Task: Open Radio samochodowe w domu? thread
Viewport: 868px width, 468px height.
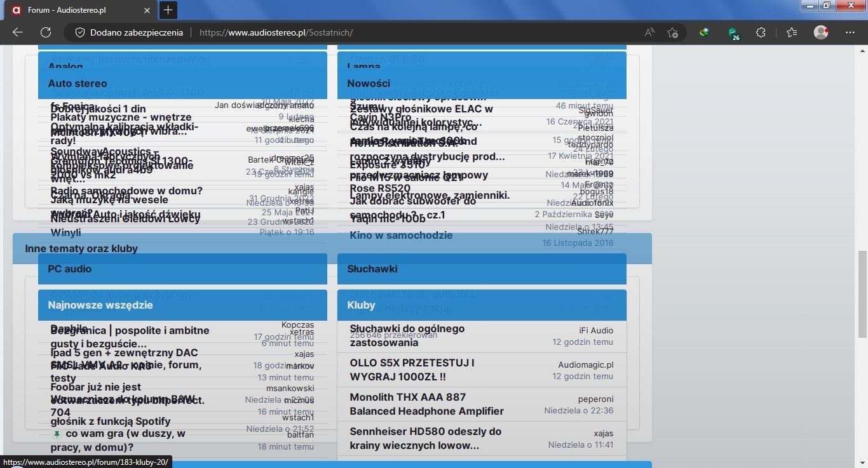Action: click(x=126, y=191)
